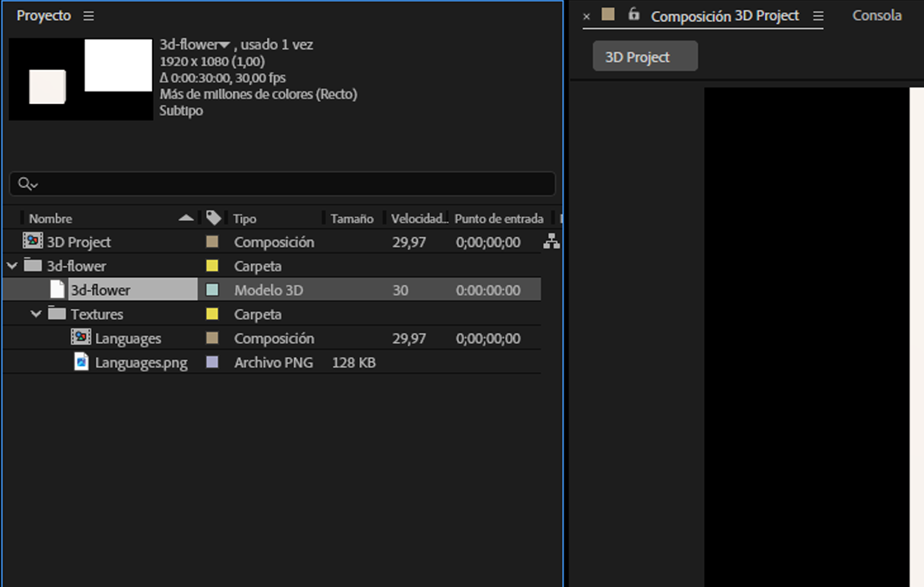Image resolution: width=924 pixels, height=587 pixels.
Task: Click the 3d-flower model teal label swatch
Action: click(212, 290)
